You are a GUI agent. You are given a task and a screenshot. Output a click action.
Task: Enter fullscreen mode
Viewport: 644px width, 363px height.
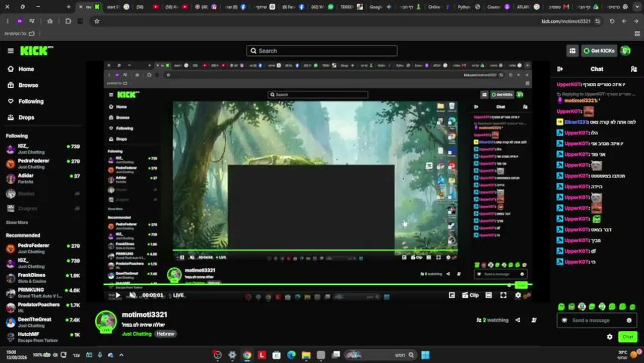(503, 295)
